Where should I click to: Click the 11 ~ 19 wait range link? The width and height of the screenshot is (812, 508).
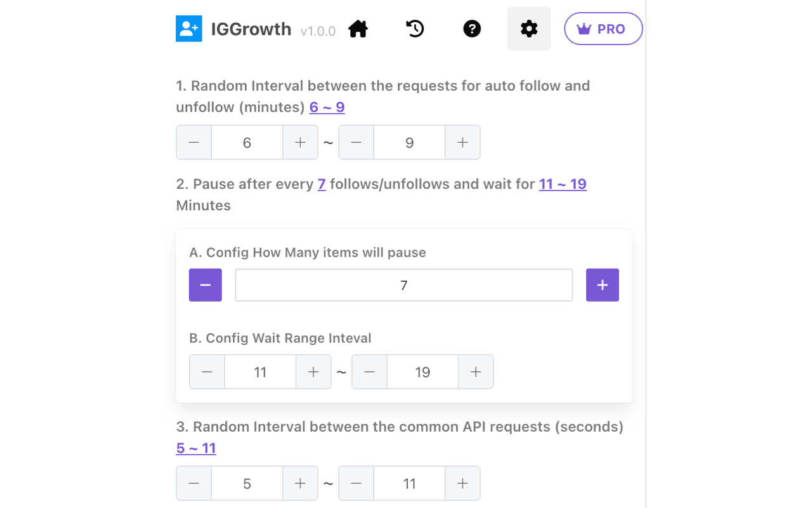click(x=563, y=184)
